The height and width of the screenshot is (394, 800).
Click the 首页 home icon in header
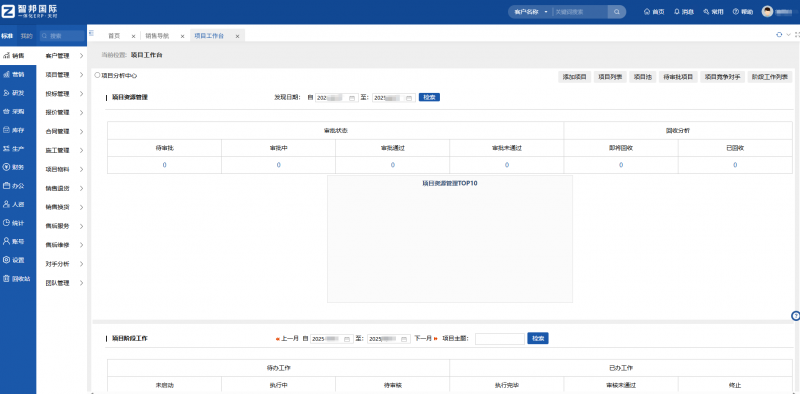point(647,12)
